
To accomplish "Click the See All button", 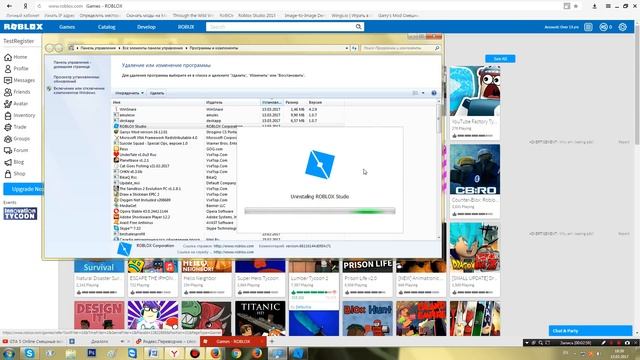I will [x=500, y=59].
